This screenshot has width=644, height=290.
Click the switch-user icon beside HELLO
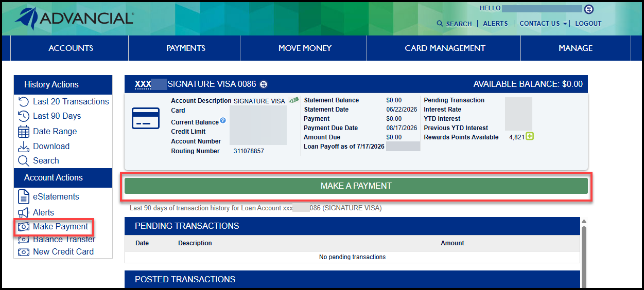[589, 9]
